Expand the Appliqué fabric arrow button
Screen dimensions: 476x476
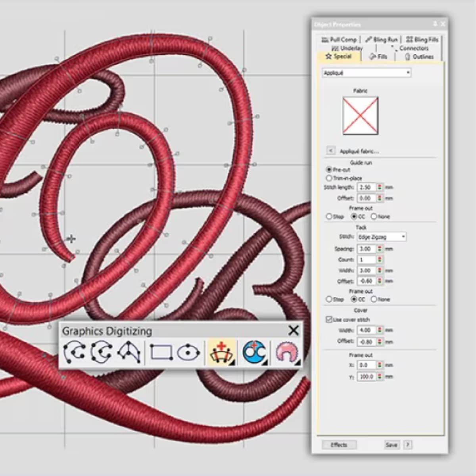tap(330, 150)
